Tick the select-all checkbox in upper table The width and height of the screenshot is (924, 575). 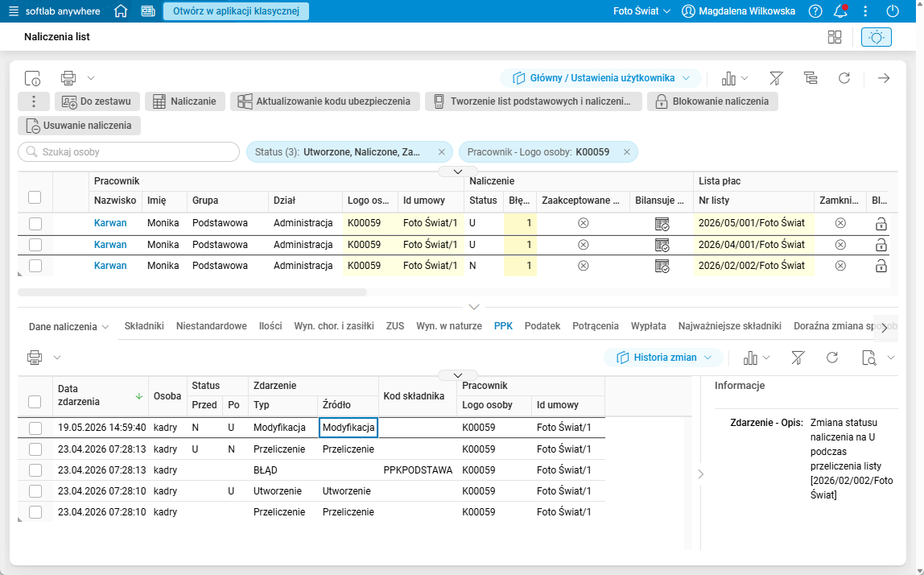tap(35, 197)
